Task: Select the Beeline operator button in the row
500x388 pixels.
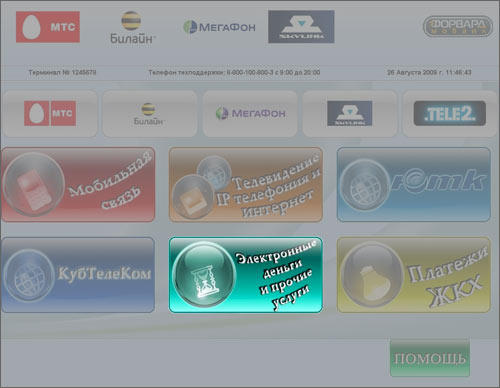Action: point(149,114)
